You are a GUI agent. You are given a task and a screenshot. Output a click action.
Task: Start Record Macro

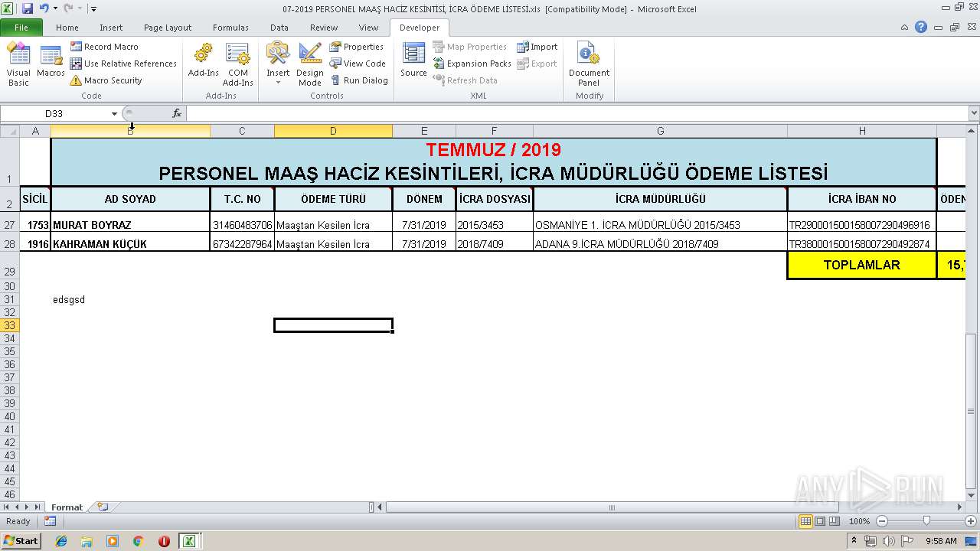[104, 47]
